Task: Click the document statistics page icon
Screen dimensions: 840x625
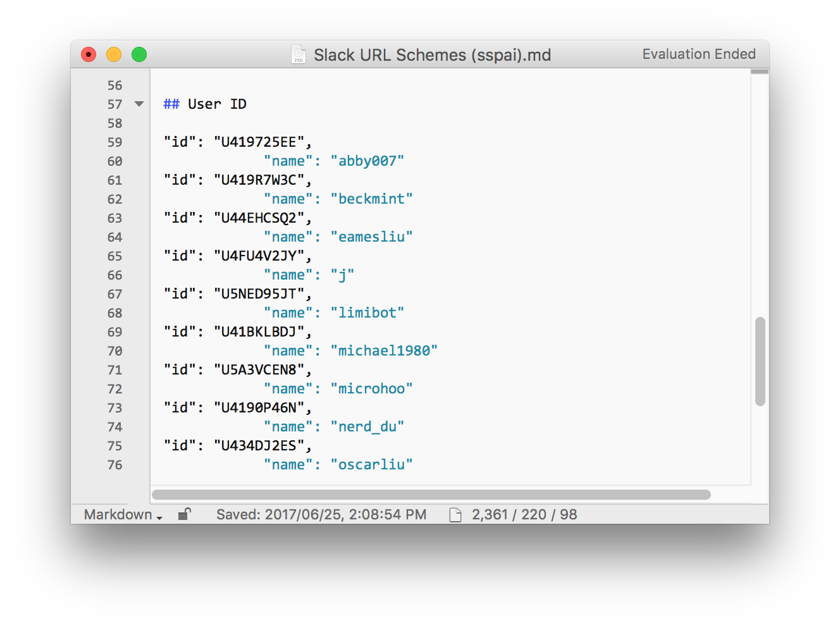Action: click(455, 515)
